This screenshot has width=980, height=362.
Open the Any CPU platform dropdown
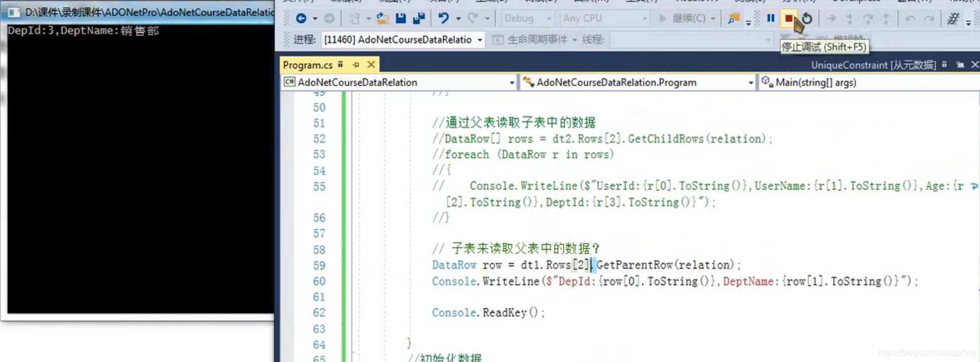(604, 19)
